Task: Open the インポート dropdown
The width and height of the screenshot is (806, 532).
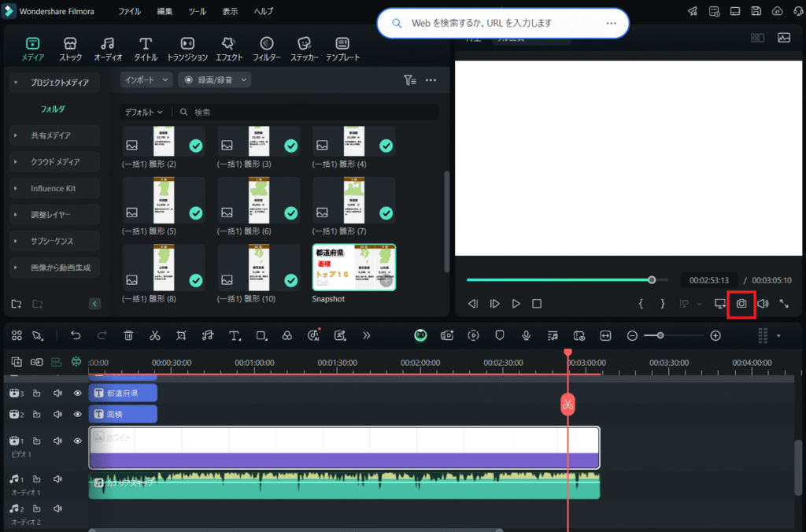Action: point(146,79)
